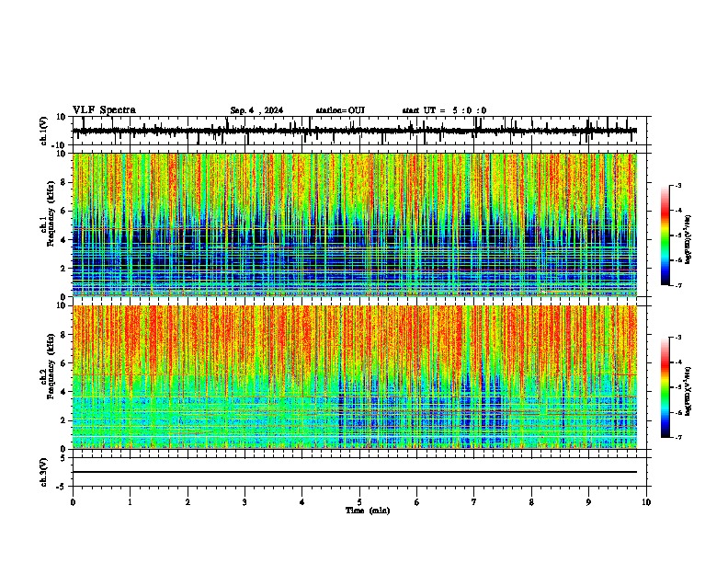This screenshot has width=728, height=563.
Task: Click time axis tick label "8"
Action: 531,502
